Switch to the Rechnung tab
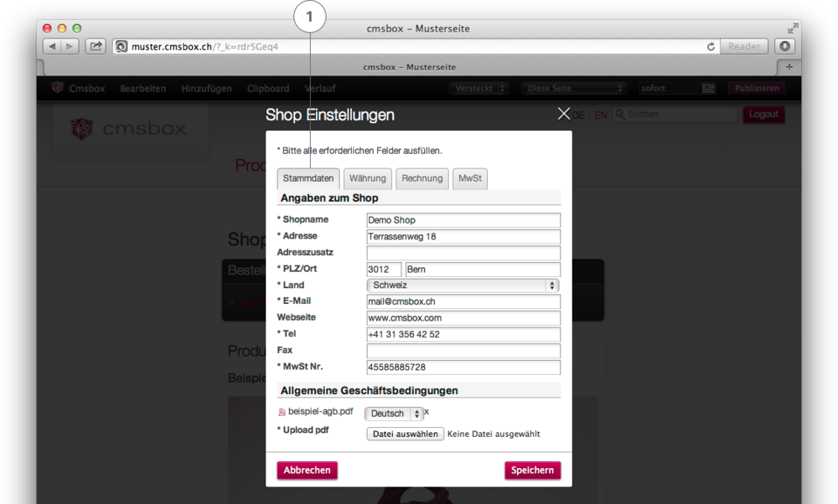 (422, 178)
